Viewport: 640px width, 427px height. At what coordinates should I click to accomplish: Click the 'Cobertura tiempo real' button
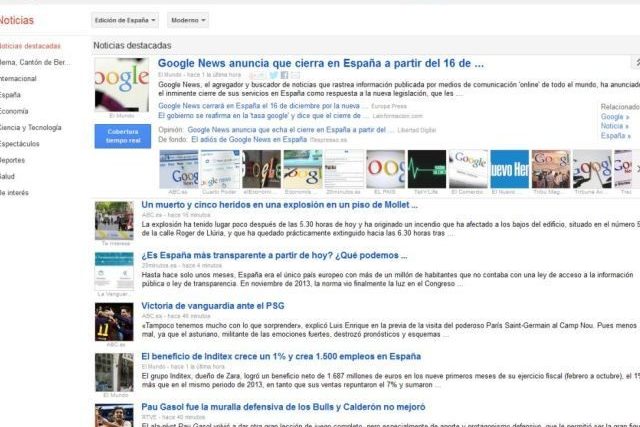click(x=123, y=136)
